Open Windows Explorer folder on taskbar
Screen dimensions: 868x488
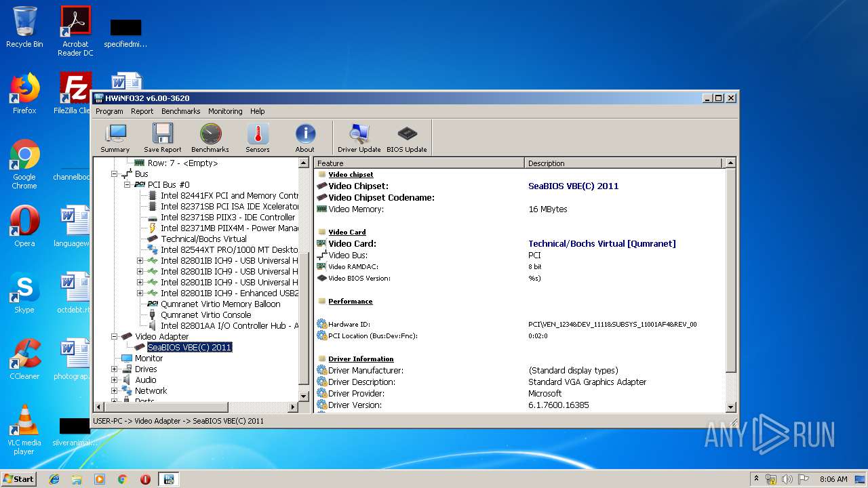(77, 479)
